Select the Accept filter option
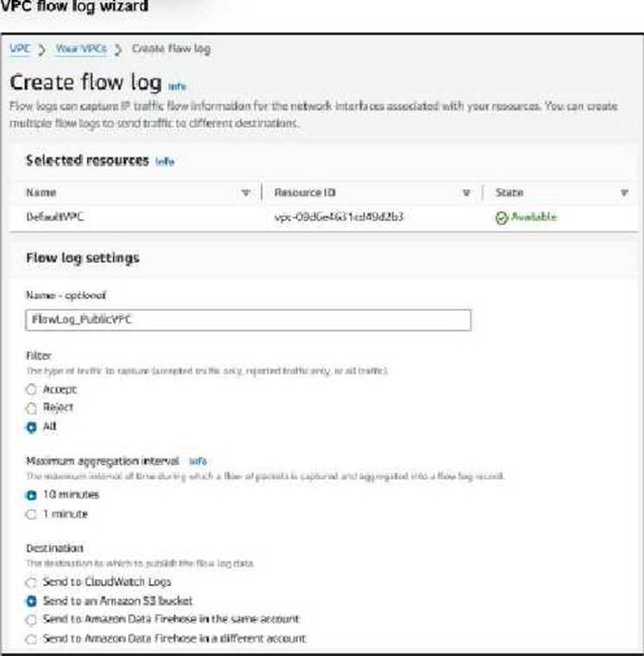 coord(31,390)
